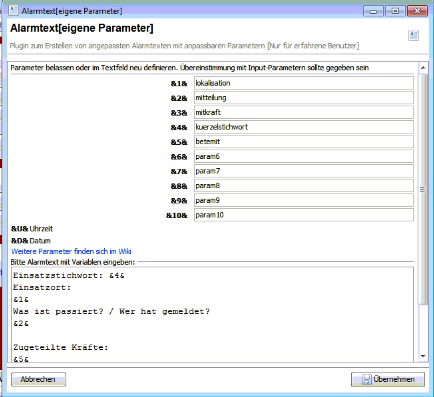
Task: Edit the &10& field containing param10
Action: [x=304, y=215]
